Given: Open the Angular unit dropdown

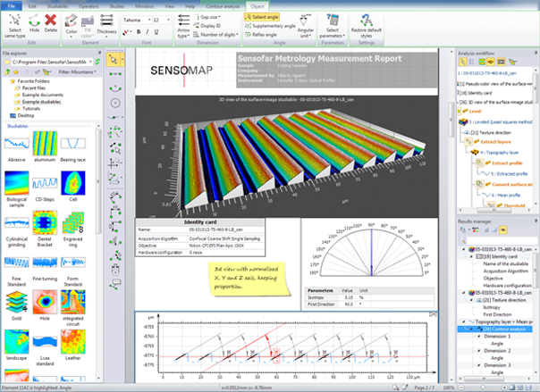Looking at the screenshot, I should [305, 26].
